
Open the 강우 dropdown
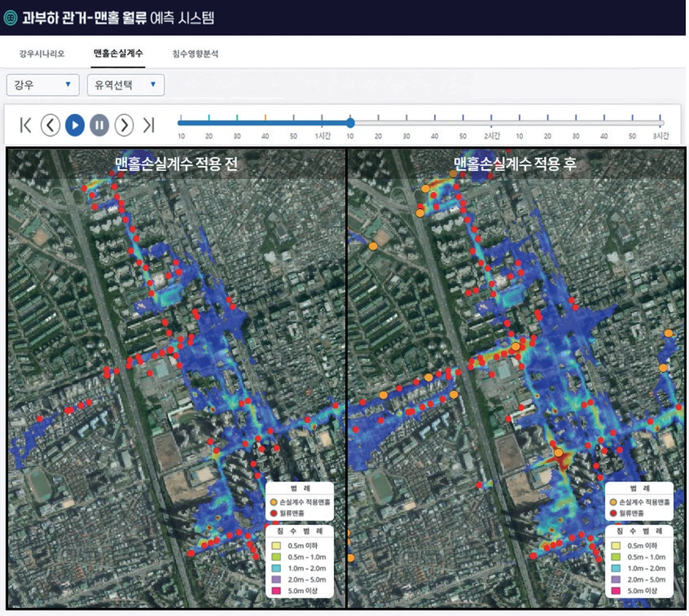pyautogui.click(x=43, y=85)
